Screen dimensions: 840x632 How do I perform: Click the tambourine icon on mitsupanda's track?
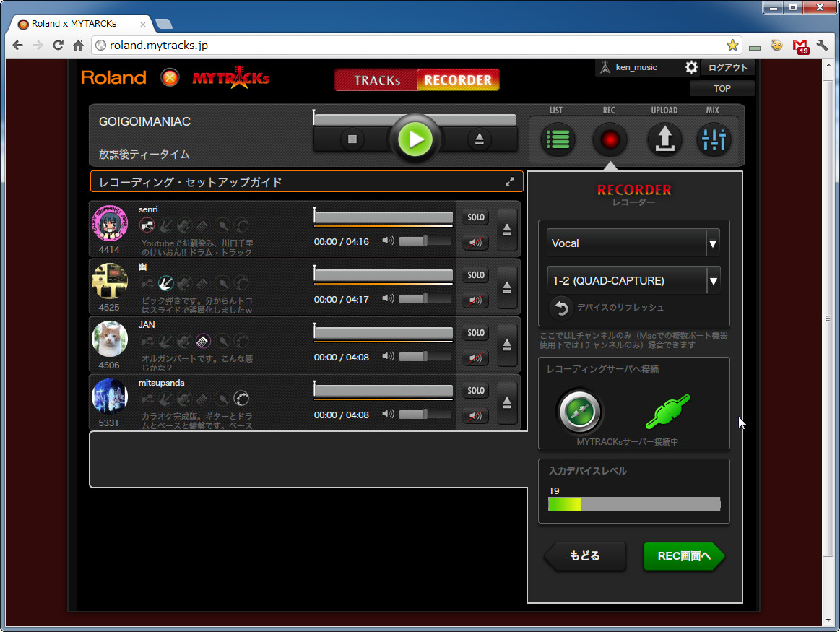(x=241, y=399)
